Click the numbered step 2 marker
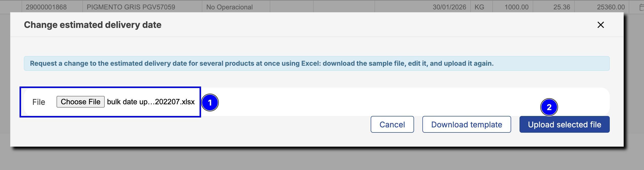644x170 pixels. [x=549, y=107]
